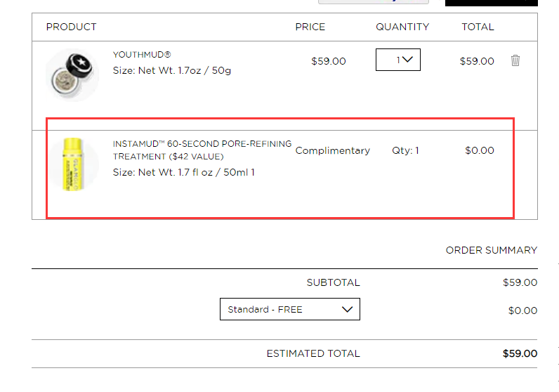Click the bold estimated total $59.00 amount
The image size is (559, 392).
point(520,353)
